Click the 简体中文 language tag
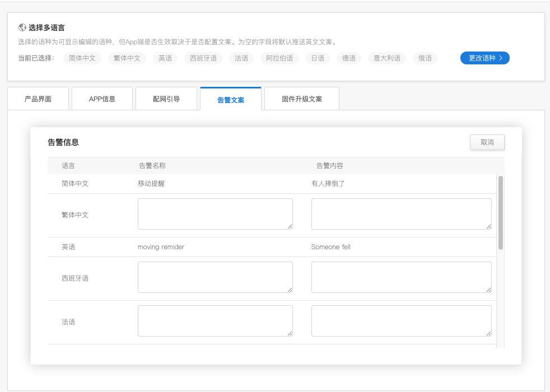The width and height of the screenshot is (550, 392). click(82, 58)
